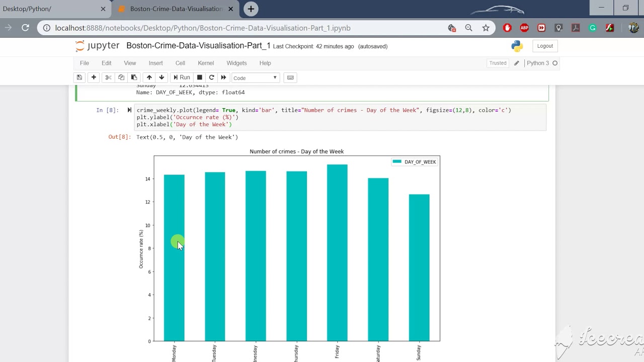Click the Out[8] output prompt
Image resolution: width=644 pixels, height=362 pixels.
tap(119, 137)
